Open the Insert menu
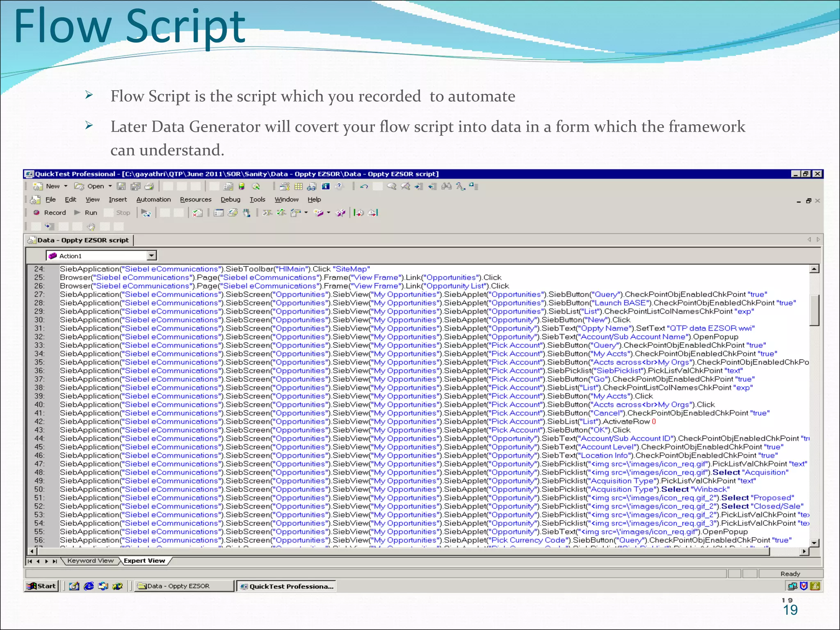This screenshot has height=630, width=840. coord(118,199)
